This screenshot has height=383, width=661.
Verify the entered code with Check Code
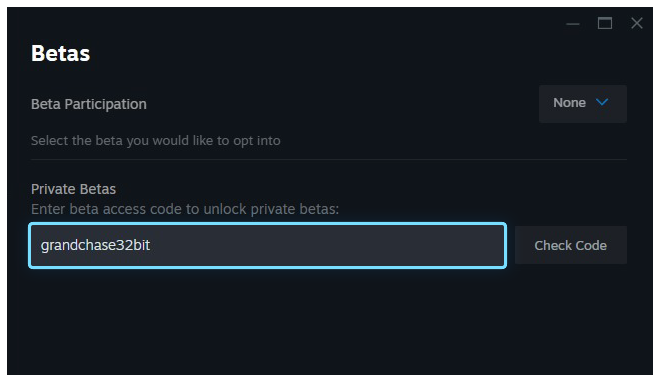571,245
